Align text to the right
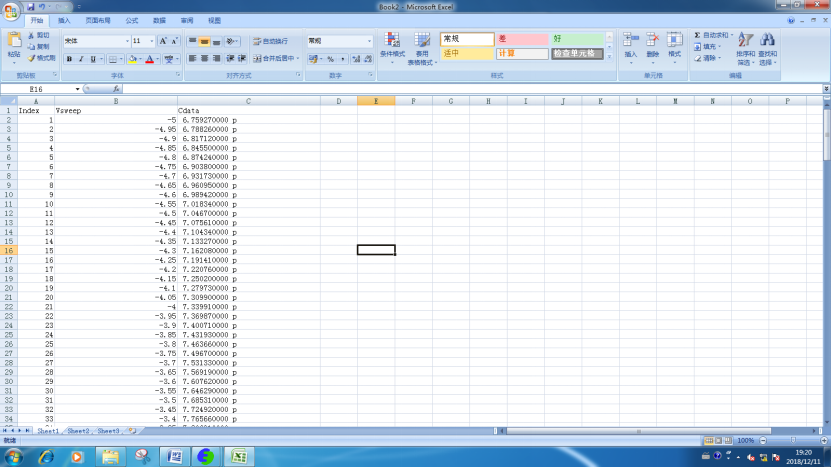Viewport: 831px width, 468px height. click(216, 58)
